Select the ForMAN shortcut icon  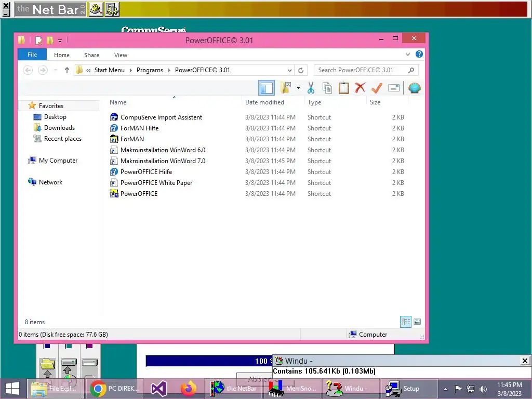114,139
